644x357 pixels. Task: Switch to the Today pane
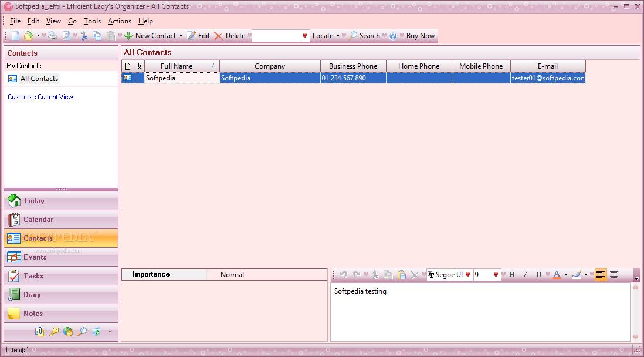click(61, 201)
